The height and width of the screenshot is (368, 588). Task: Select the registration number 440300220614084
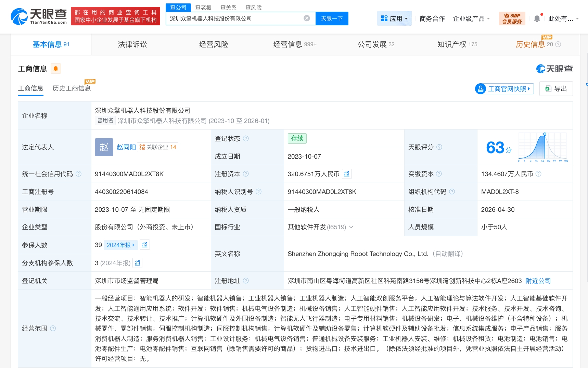(x=121, y=192)
